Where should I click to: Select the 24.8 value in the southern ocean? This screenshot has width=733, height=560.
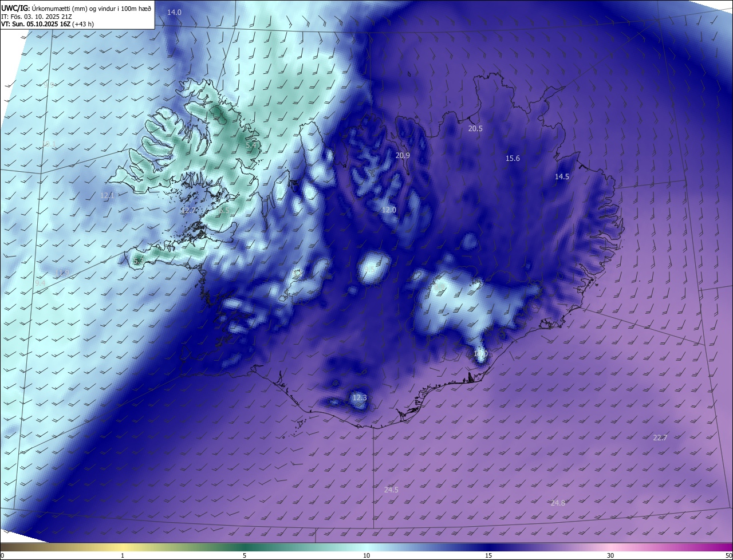(x=558, y=503)
